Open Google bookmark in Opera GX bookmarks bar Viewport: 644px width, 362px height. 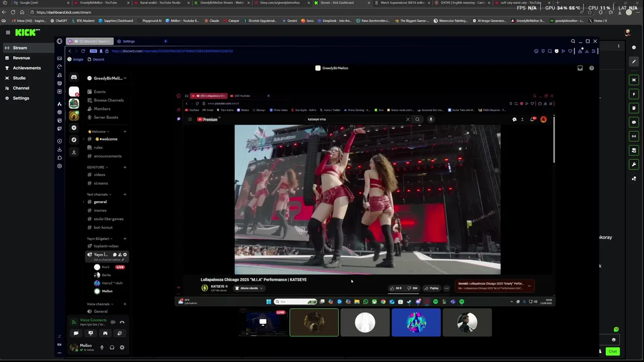click(75, 59)
